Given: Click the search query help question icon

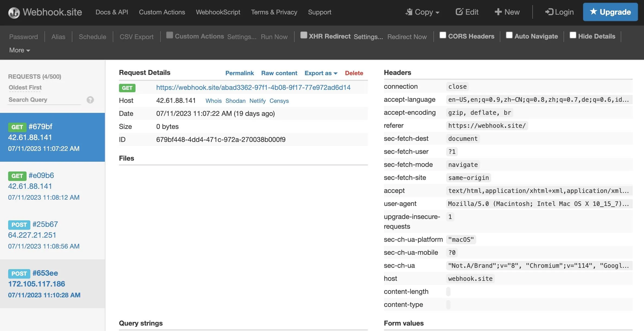Looking at the screenshot, I should [x=90, y=100].
